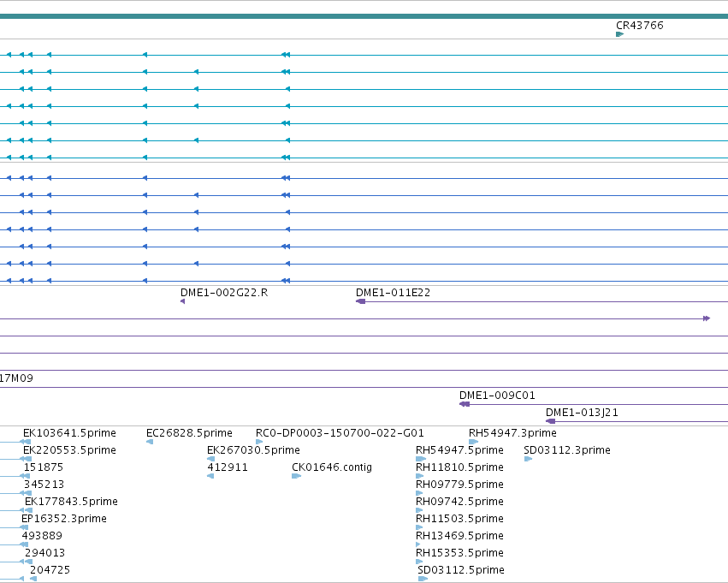This screenshot has height=583, width=728.
Task: Select the EP16352.3prime label
Action: coord(64,519)
